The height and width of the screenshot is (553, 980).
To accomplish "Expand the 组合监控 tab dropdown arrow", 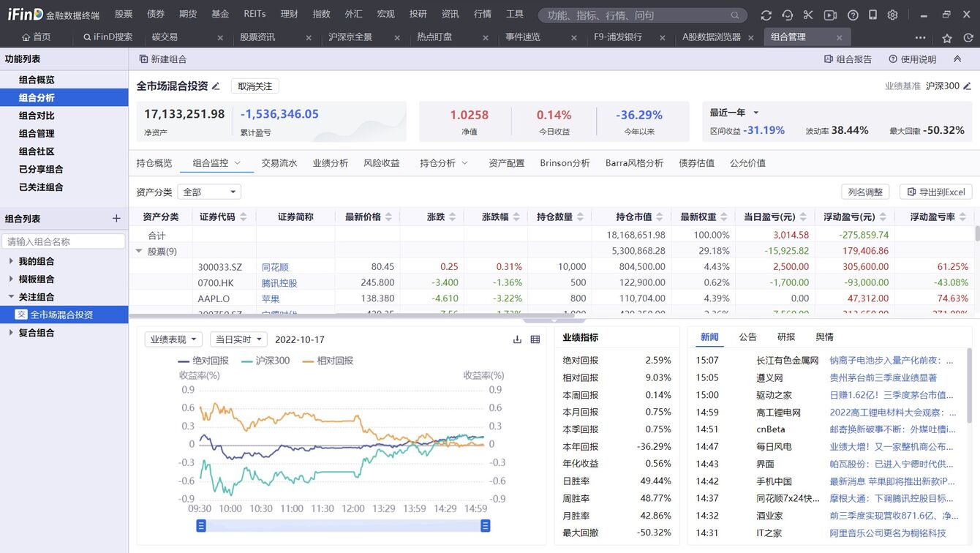I will click(x=238, y=163).
